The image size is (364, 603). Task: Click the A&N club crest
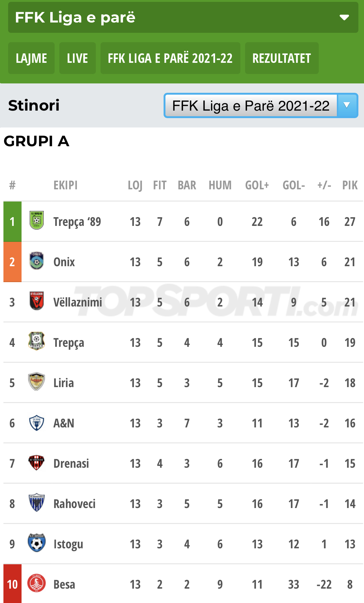click(37, 423)
